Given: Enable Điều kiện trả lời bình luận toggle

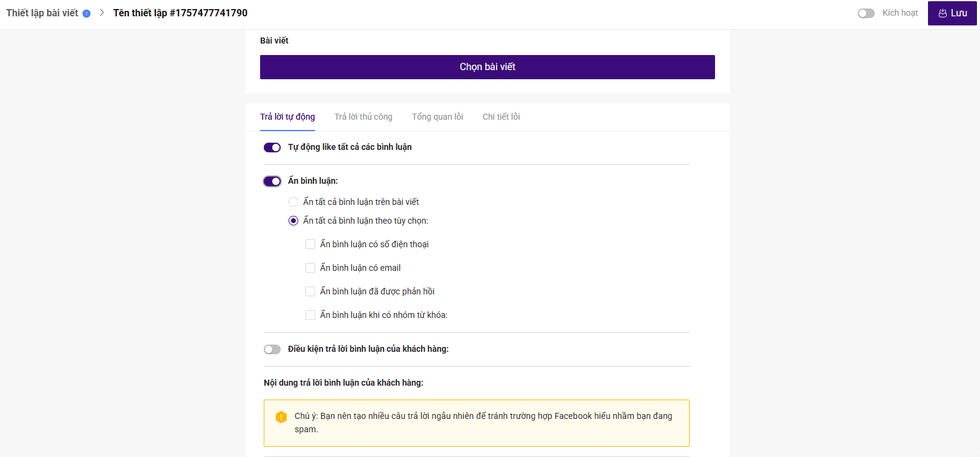Looking at the screenshot, I should coord(272,349).
